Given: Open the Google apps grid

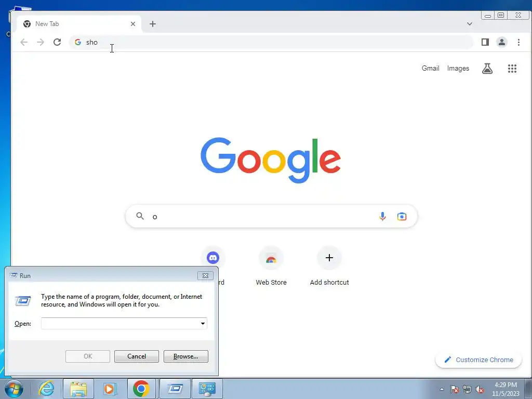Looking at the screenshot, I should [512, 69].
